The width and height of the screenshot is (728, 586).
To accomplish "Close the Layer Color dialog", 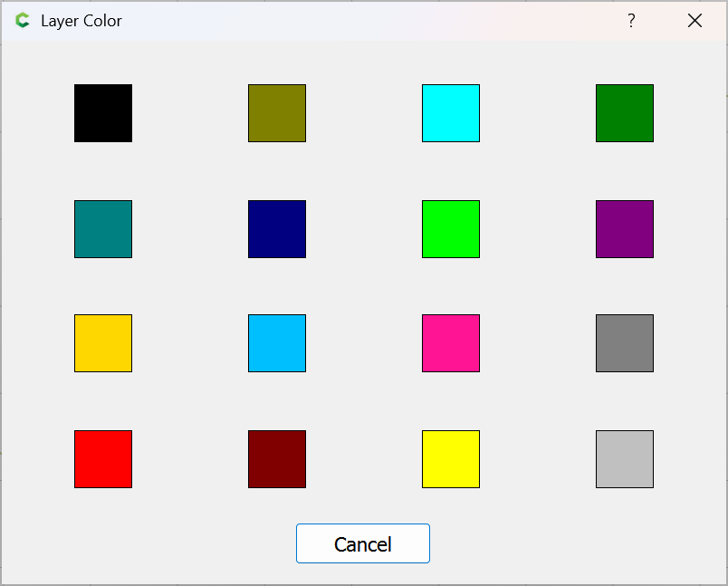I will point(694,21).
